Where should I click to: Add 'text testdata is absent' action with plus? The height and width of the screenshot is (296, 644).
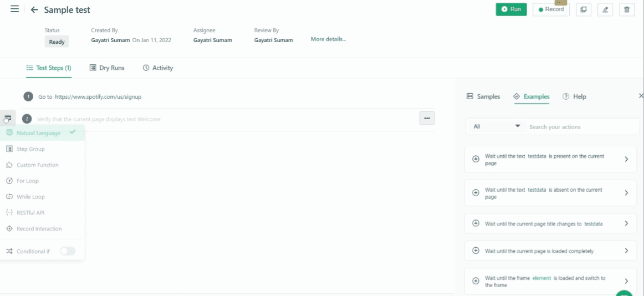click(x=476, y=192)
